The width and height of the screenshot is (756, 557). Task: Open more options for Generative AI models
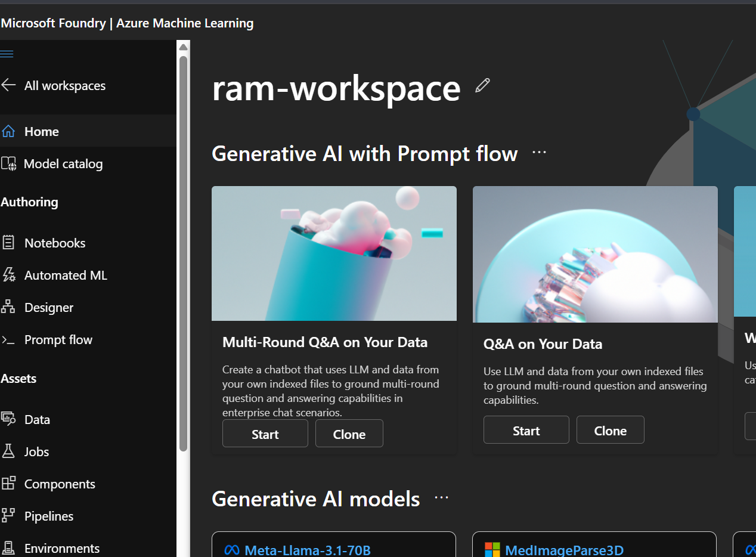click(441, 498)
